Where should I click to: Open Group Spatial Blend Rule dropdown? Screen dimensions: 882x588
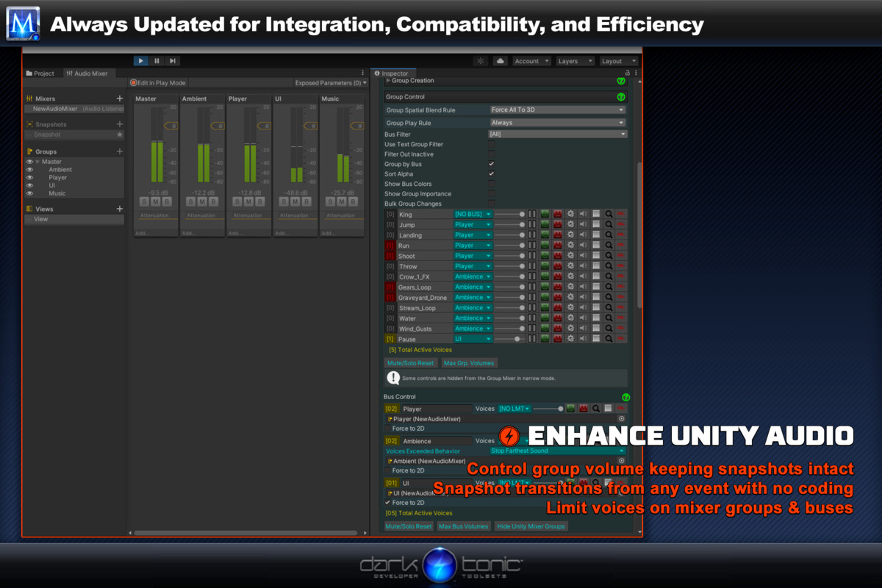tap(557, 110)
